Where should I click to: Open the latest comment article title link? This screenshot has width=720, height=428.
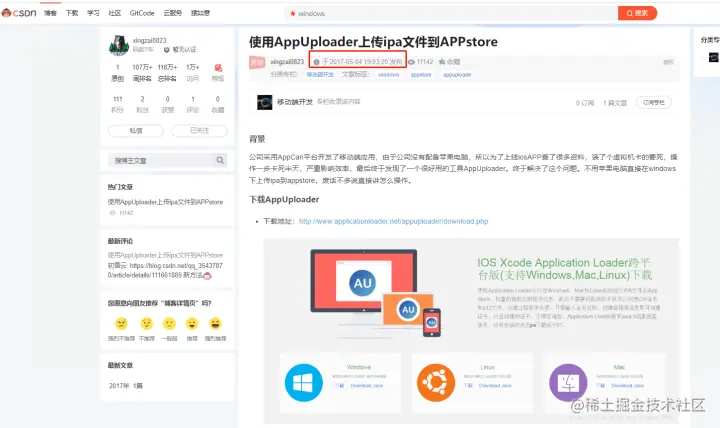click(165, 255)
